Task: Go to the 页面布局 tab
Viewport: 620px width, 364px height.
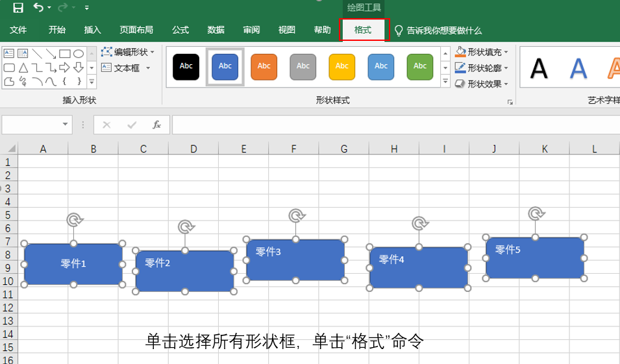Action: 136,30
